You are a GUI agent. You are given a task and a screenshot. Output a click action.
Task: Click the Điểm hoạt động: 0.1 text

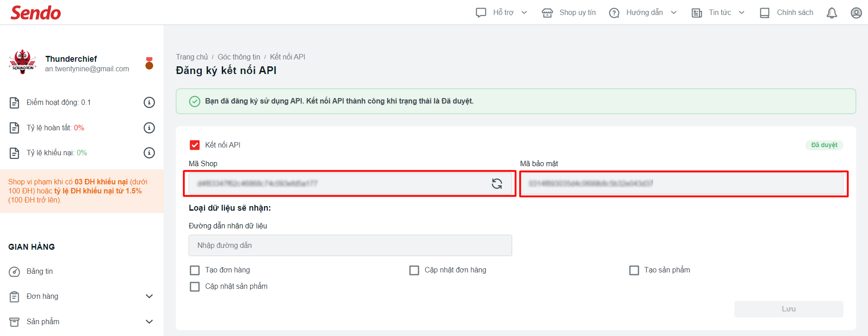(59, 103)
